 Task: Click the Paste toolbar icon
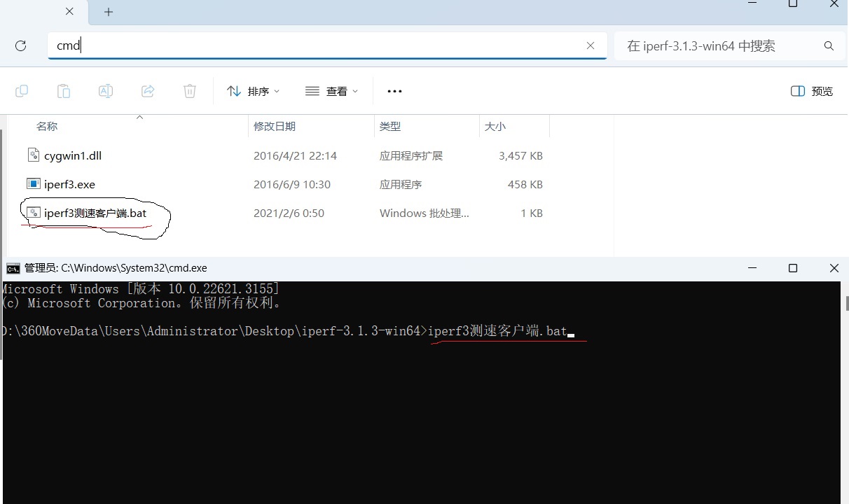[64, 91]
